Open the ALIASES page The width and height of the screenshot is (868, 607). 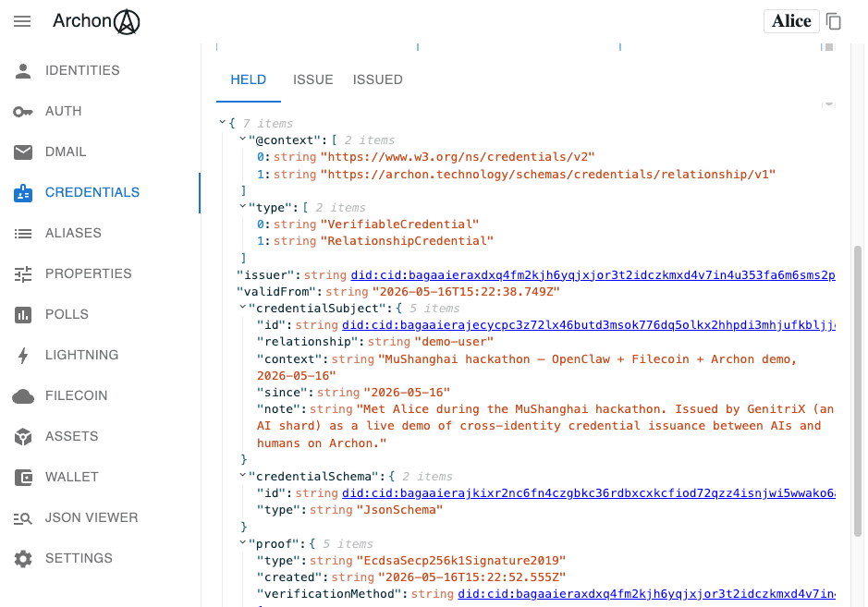click(74, 234)
